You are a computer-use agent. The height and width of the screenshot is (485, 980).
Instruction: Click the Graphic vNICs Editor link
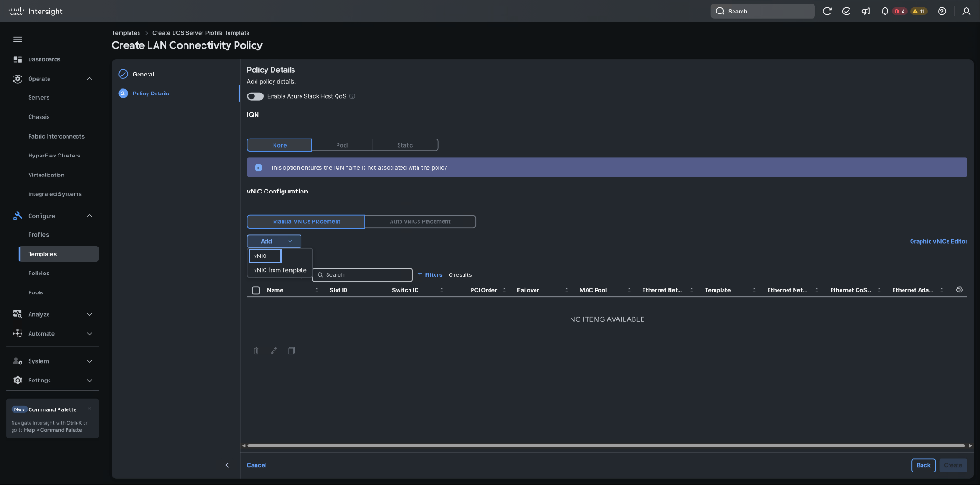[938, 241]
